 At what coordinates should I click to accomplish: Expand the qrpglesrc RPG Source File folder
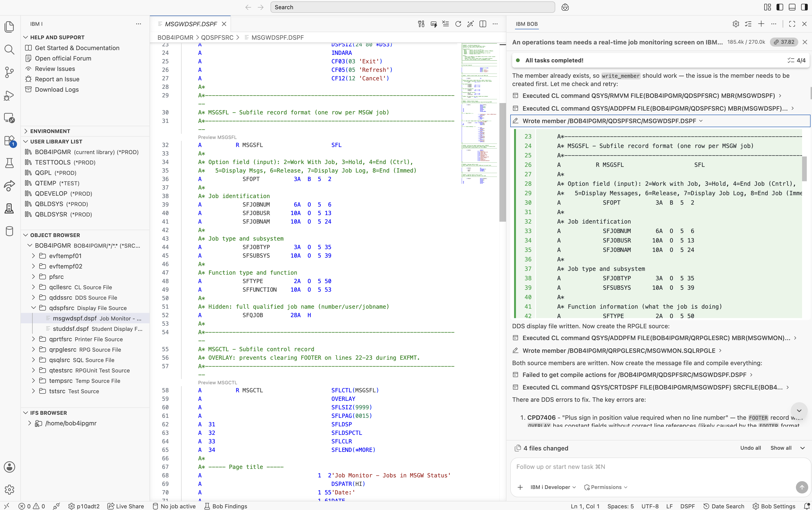(33, 350)
